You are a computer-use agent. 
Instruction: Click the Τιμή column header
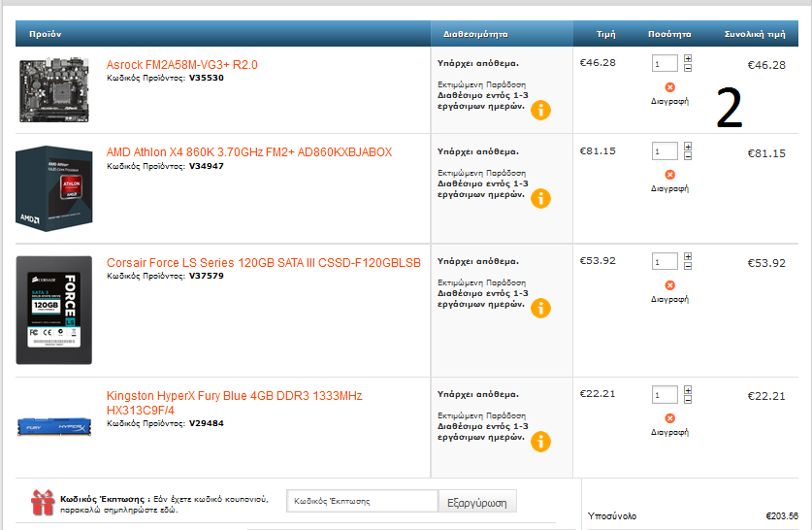[x=606, y=34]
